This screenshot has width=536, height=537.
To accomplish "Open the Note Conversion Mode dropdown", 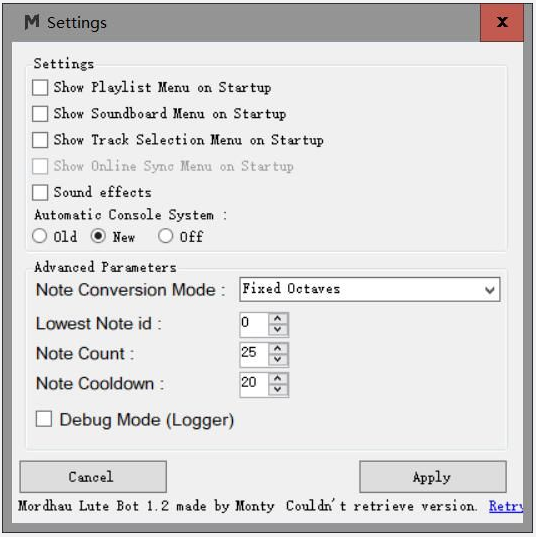I will [x=370, y=289].
